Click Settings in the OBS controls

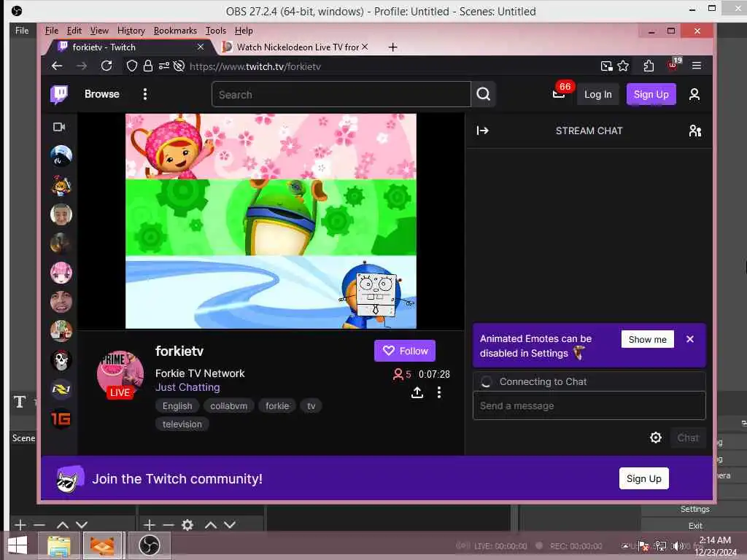[x=694, y=509]
